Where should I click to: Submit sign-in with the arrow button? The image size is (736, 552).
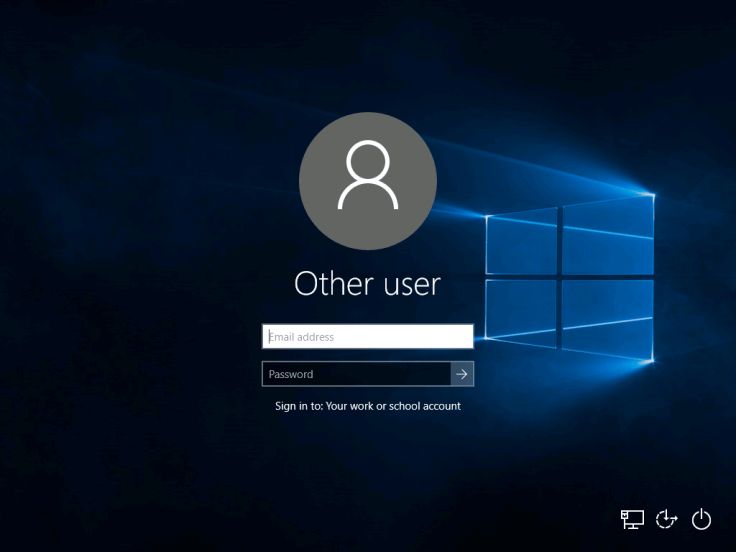(x=462, y=374)
